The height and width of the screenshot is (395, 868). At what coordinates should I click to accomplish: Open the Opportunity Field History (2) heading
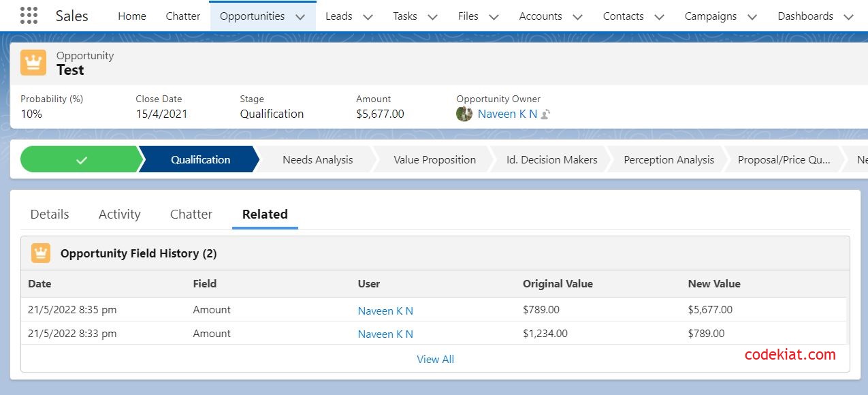[138, 253]
